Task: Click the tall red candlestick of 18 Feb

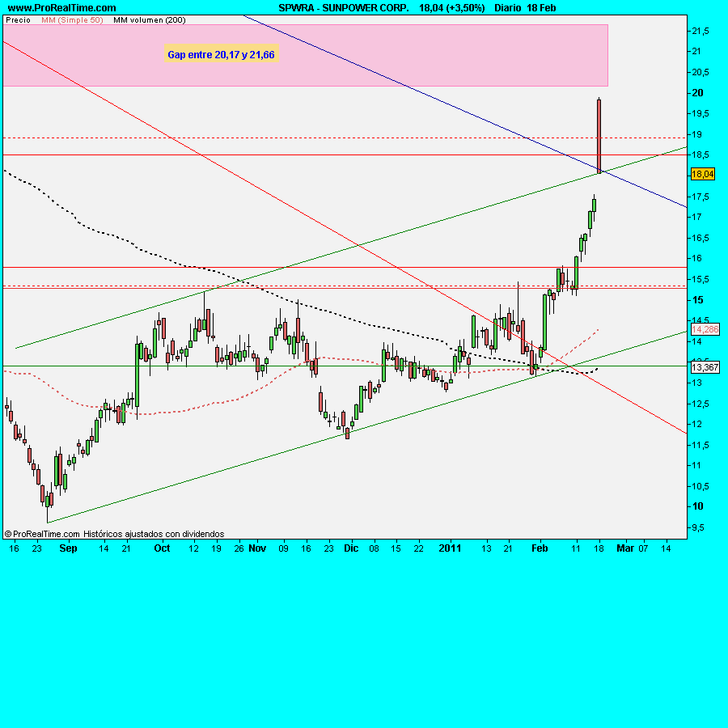Action: pyautogui.click(x=599, y=136)
